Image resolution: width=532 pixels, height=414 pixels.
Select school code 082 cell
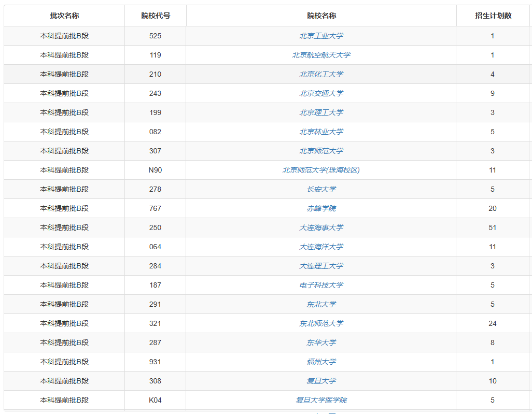tap(156, 132)
